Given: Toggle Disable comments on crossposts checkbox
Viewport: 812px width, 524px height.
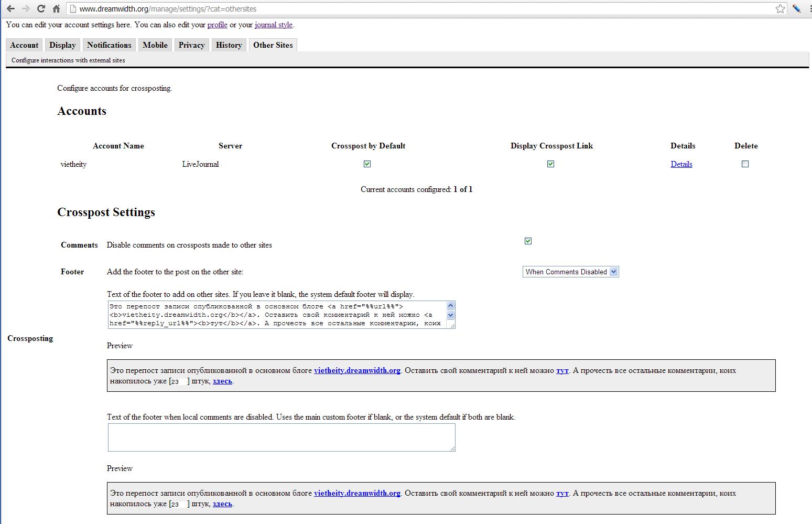Looking at the screenshot, I should tap(528, 241).
